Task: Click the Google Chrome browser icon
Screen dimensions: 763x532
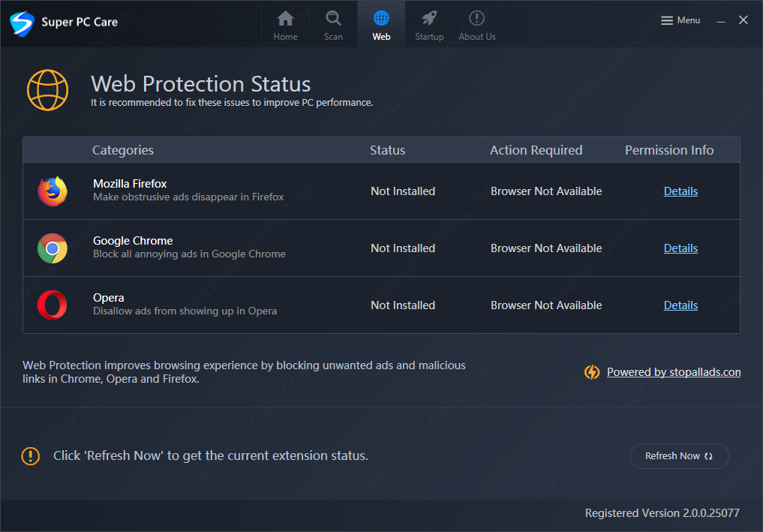Action: click(x=53, y=248)
